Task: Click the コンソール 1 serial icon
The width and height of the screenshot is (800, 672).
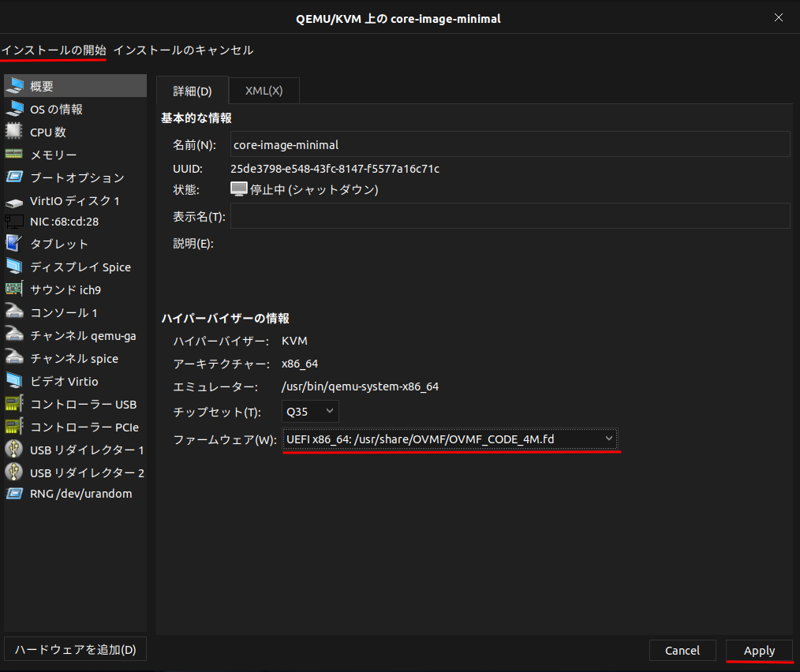Action: click(x=14, y=312)
